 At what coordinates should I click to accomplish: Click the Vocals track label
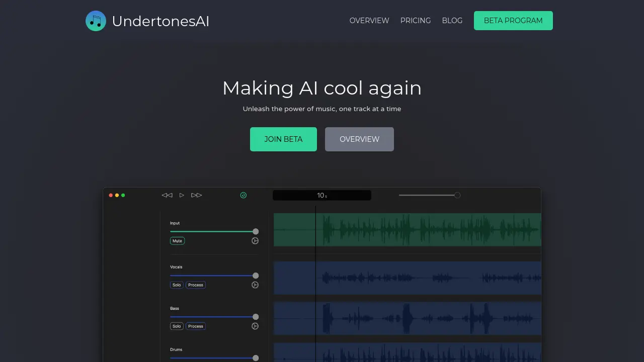(176, 267)
